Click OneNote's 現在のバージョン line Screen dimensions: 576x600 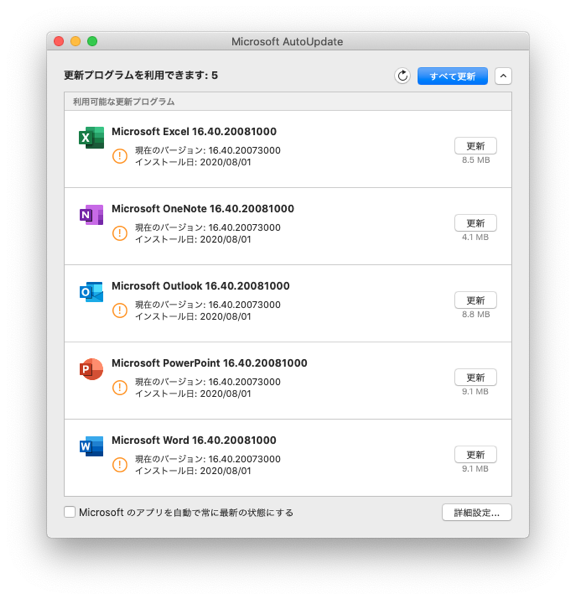click(x=208, y=228)
